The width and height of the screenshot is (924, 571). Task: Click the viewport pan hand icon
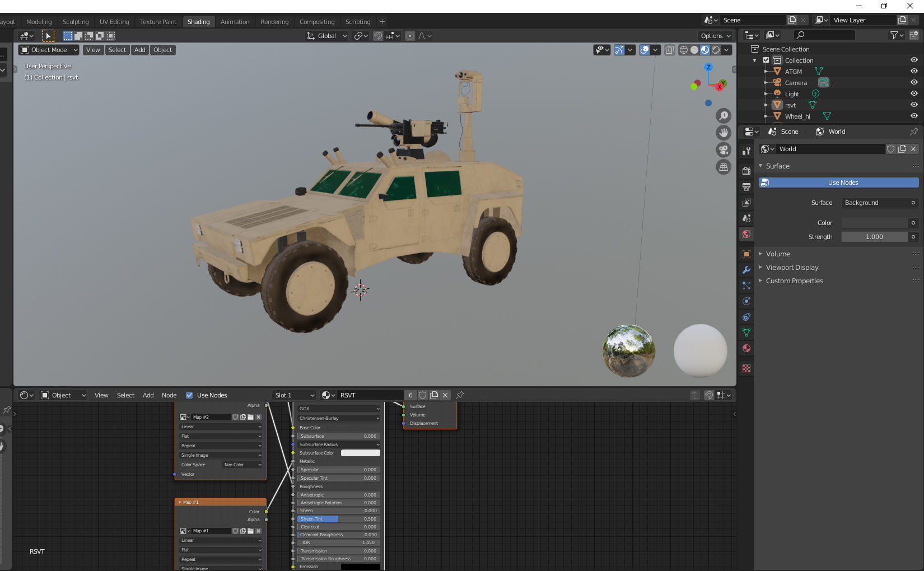pos(724,133)
